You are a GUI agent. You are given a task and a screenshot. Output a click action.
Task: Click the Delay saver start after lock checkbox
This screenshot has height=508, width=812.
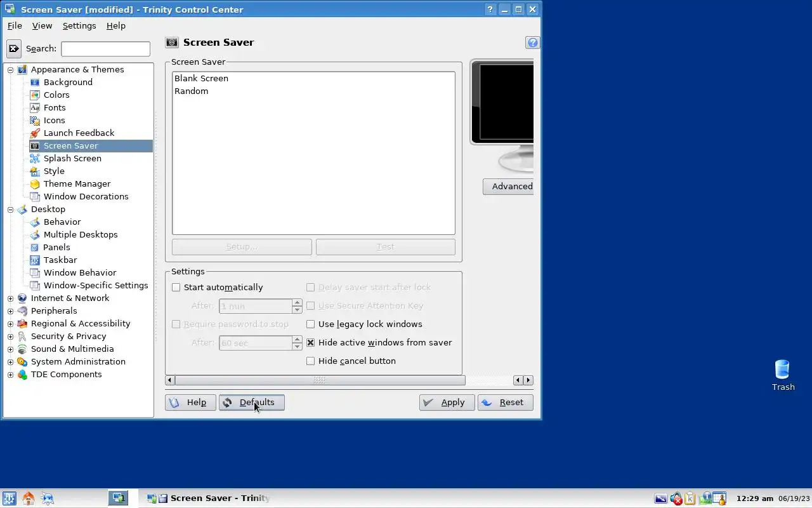coord(310,287)
